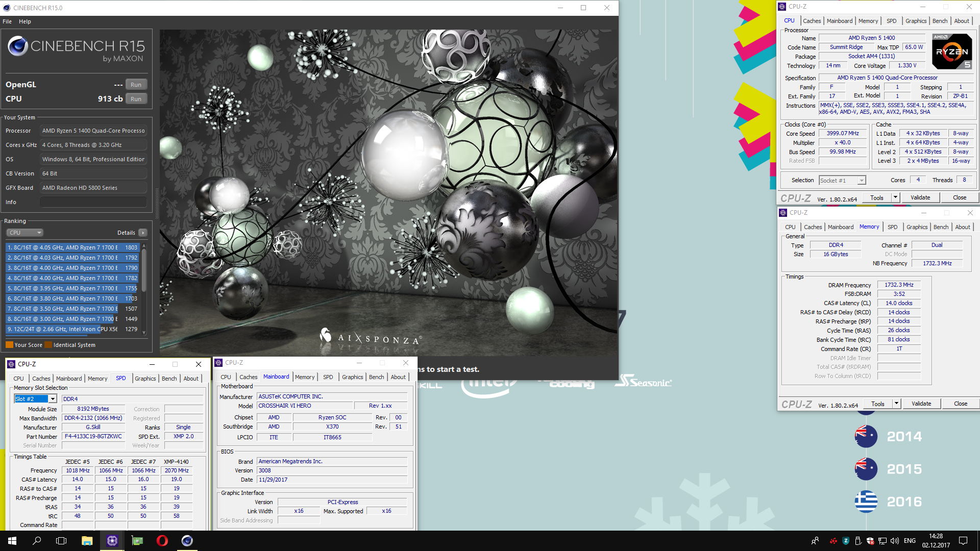Select Memory tab in Mainboard window
The image size is (980, 551).
coord(305,377)
